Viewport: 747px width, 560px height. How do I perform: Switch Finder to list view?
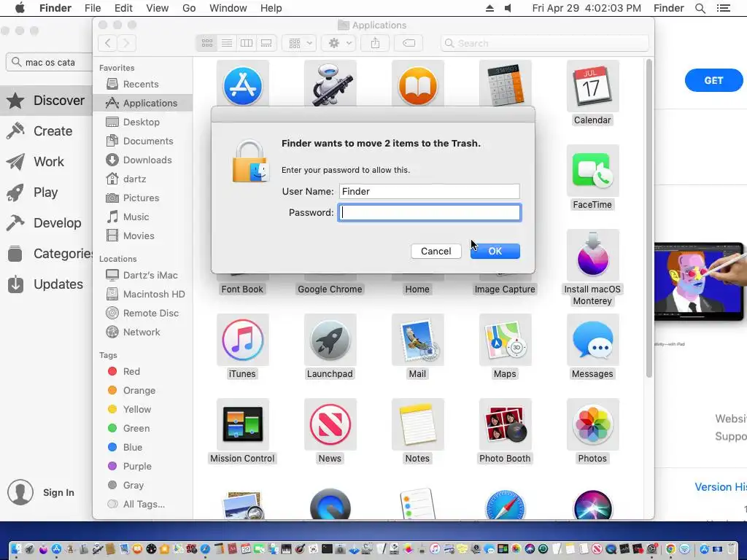pos(227,43)
